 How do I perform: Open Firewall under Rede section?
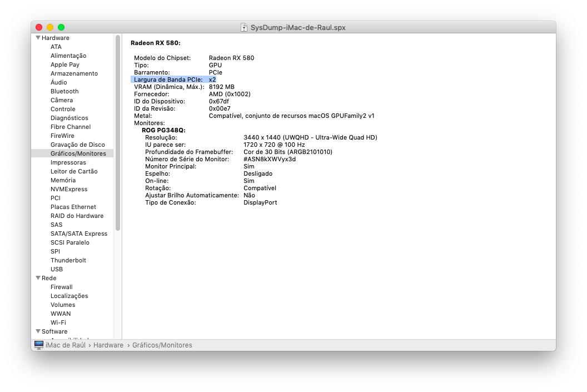coord(62,287)
